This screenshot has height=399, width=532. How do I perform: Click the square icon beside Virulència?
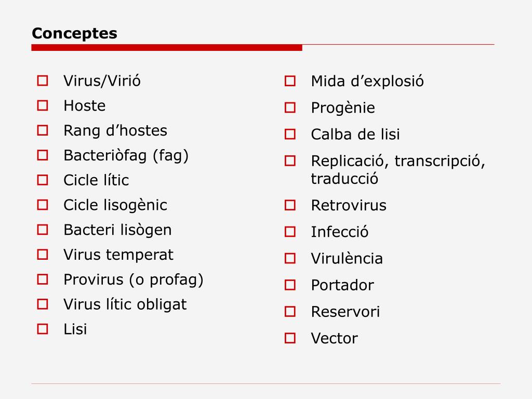tap(290, 258)
